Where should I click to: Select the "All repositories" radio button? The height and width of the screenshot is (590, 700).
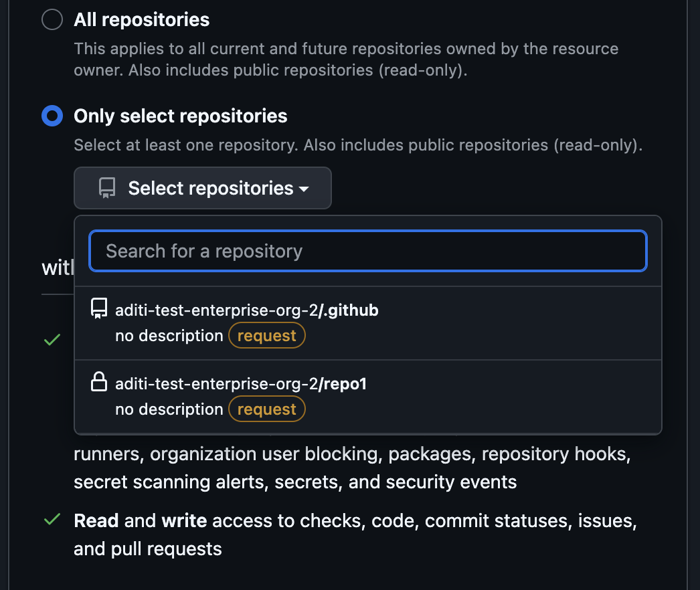[52, 20]
